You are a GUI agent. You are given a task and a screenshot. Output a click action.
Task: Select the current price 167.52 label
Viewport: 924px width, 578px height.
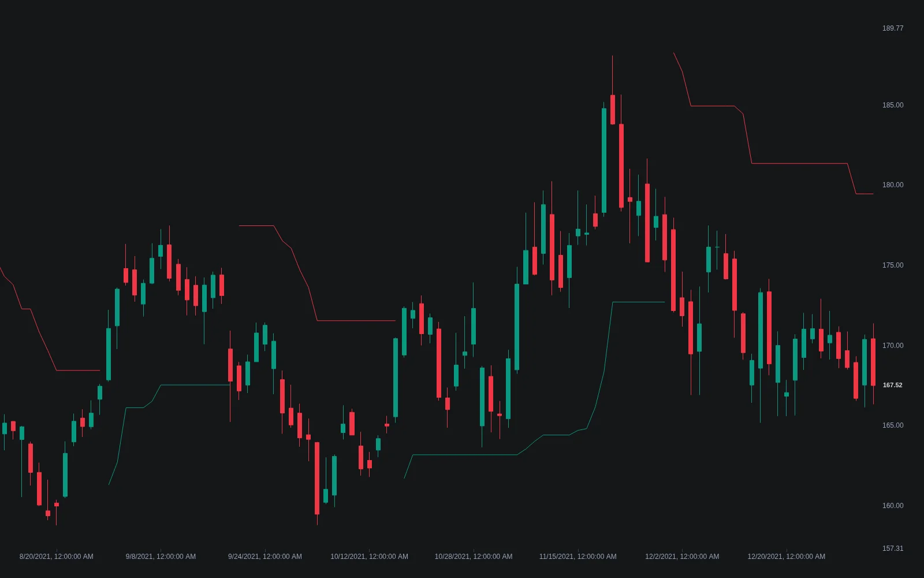893,385
